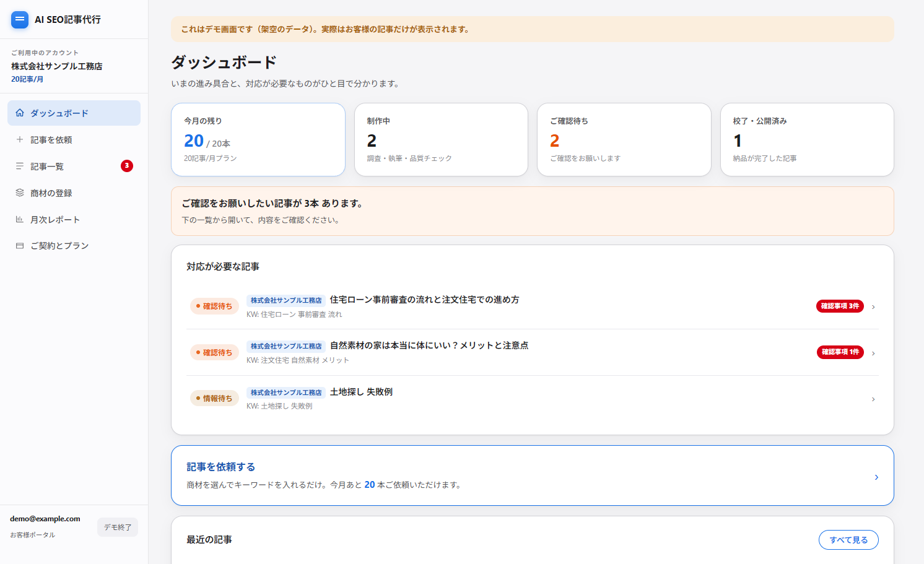Click the 確認事項 1件 red badge
Screen dimensions: 924x564
pyautogui.click(x=840, y=352)
